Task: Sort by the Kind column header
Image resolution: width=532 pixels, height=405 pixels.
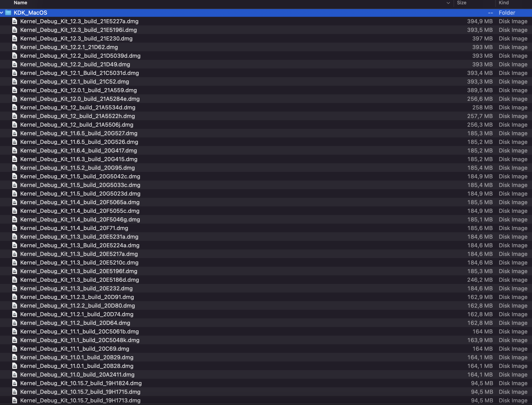Action: tap(504, 3)
